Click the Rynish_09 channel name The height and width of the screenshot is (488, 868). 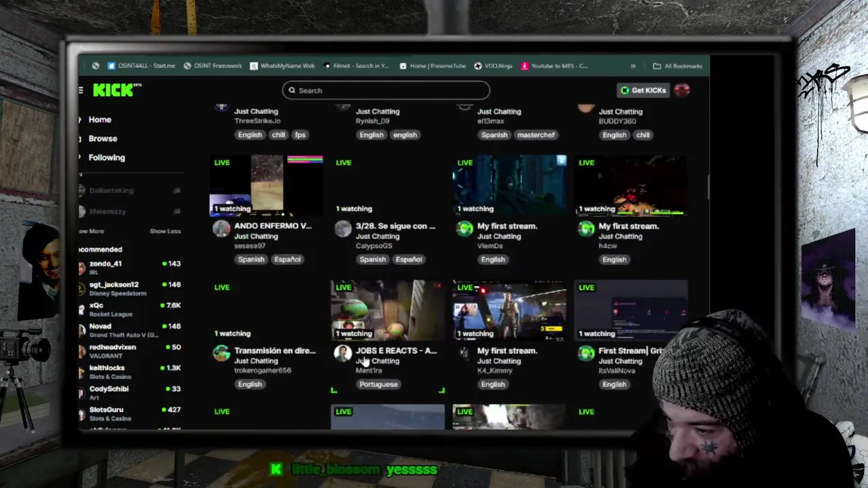pyautogui.click(x=374, y=121)
